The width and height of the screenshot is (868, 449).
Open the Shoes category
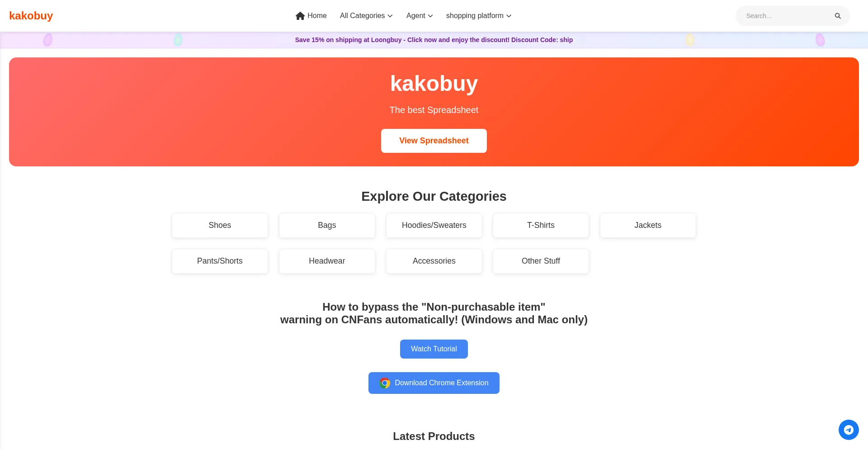coord(220,225)
